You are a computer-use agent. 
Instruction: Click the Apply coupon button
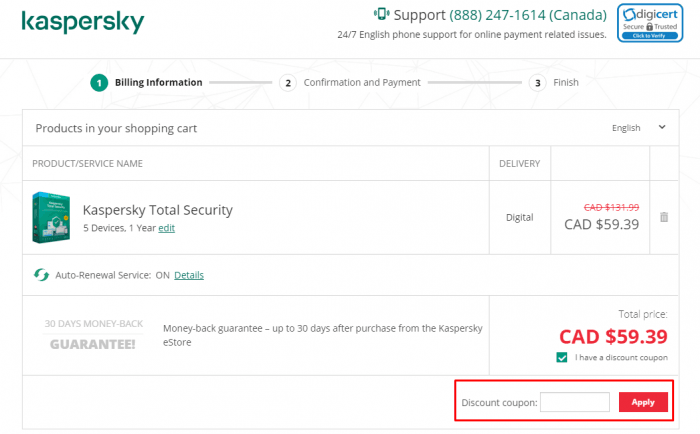(643, 402)
